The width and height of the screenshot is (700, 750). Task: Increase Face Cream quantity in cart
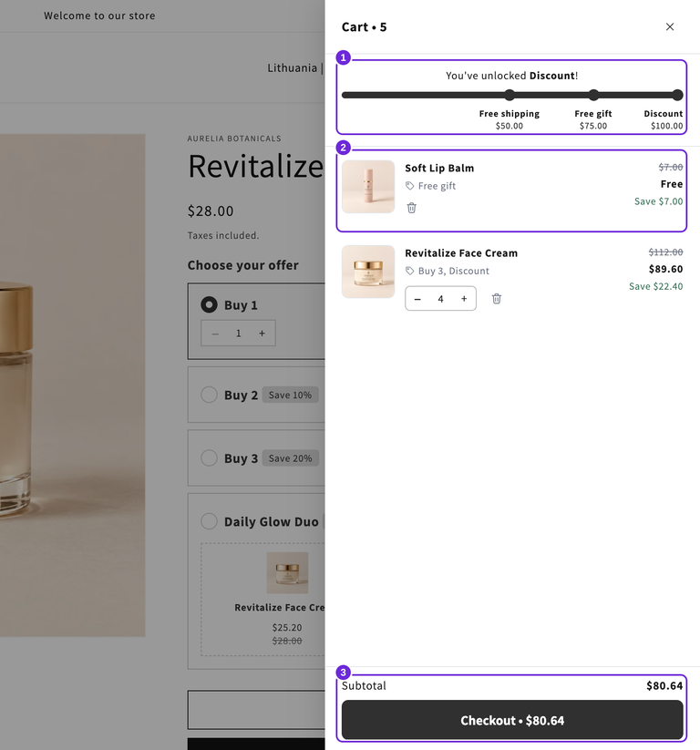coord(464,299)
